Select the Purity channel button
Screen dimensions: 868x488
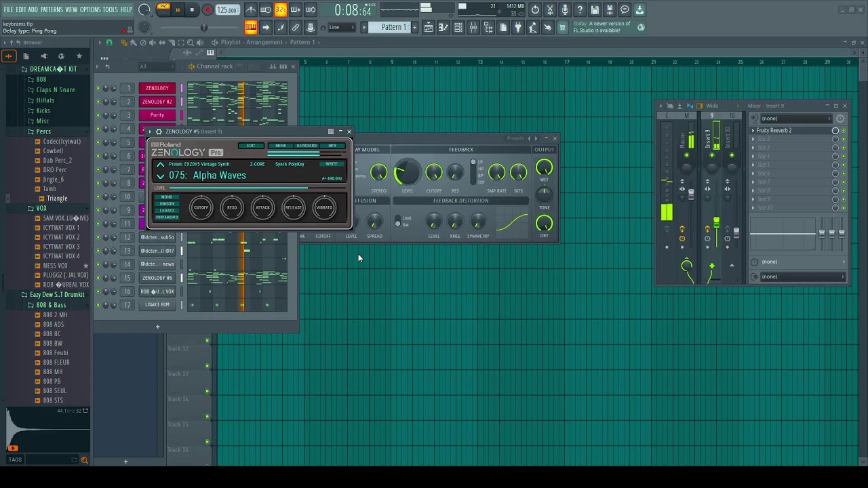point(157,115)
